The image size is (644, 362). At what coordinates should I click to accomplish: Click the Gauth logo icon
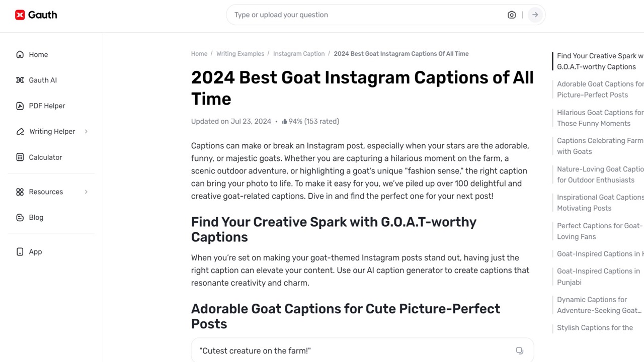click(20, 15)
